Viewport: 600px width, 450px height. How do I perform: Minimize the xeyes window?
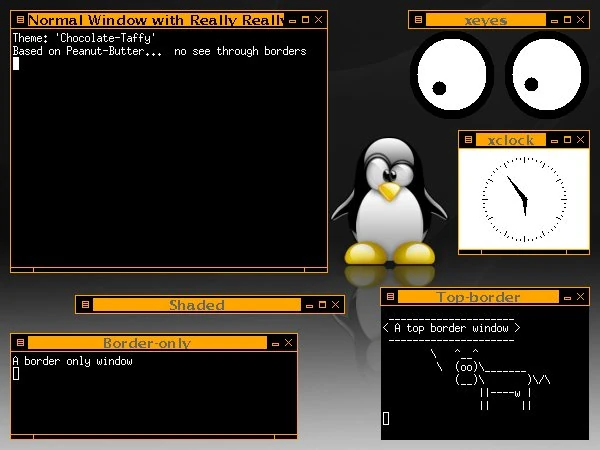pyautogui.click(x=554, y=20)
